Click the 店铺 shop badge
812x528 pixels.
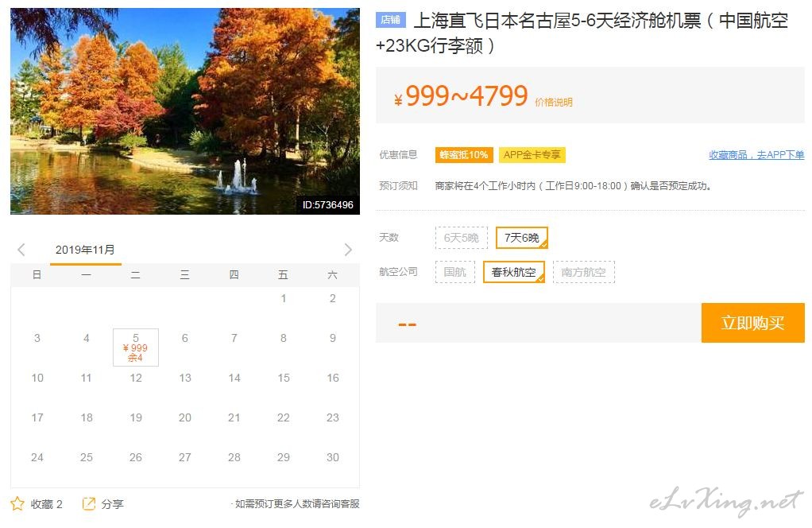pyautogui.click(x=390, y=20)
